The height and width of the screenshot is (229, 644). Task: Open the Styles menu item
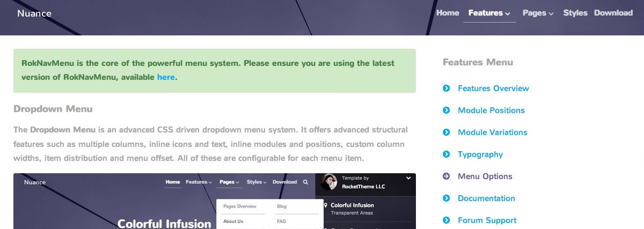(575, 13)
